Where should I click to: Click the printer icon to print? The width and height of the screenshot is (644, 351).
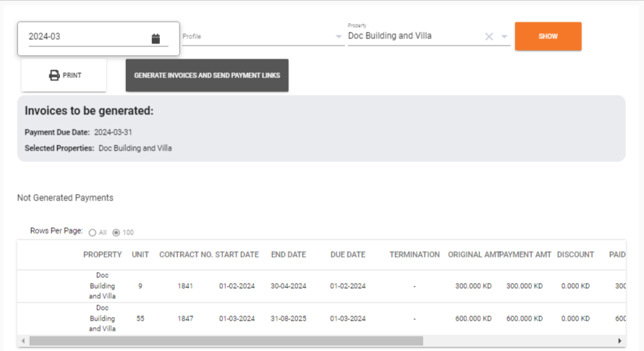pos(54,75)
